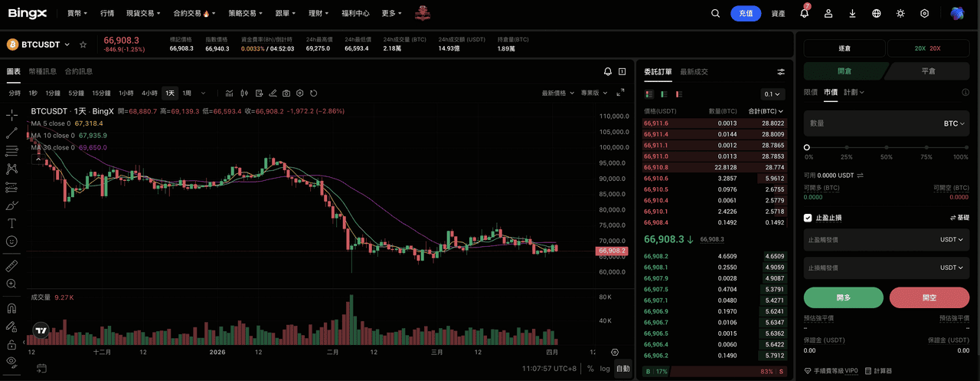Screen dimensions: 980x381
Task: Open order book settings sliders icon
Action: pos(781,71)
